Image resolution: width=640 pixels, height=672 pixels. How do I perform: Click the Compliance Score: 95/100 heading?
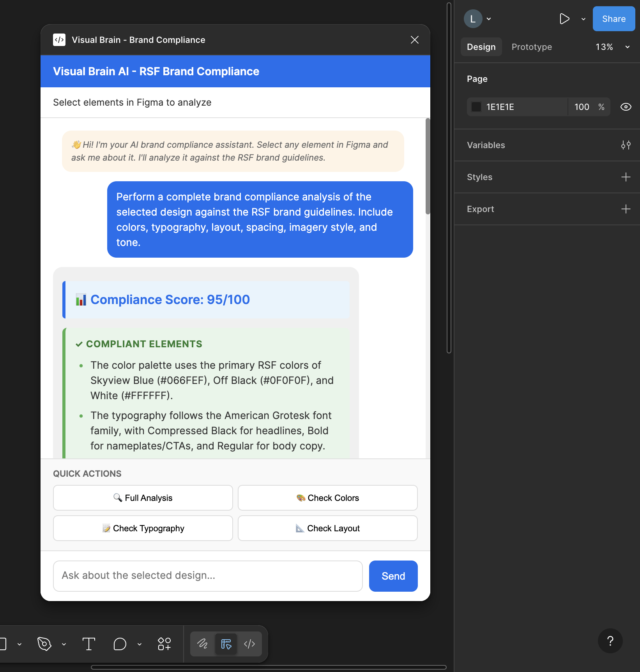(x=170, y=300)
